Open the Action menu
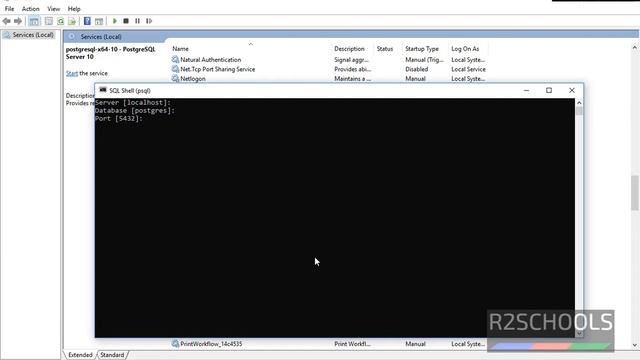Screen dimensions: 640x360 31,9
